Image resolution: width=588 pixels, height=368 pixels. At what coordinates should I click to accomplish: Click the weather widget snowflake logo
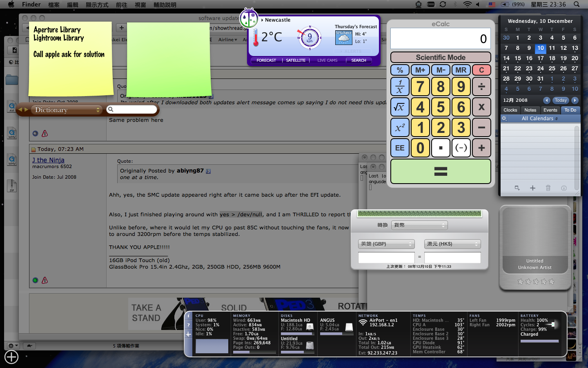point(249,18)
